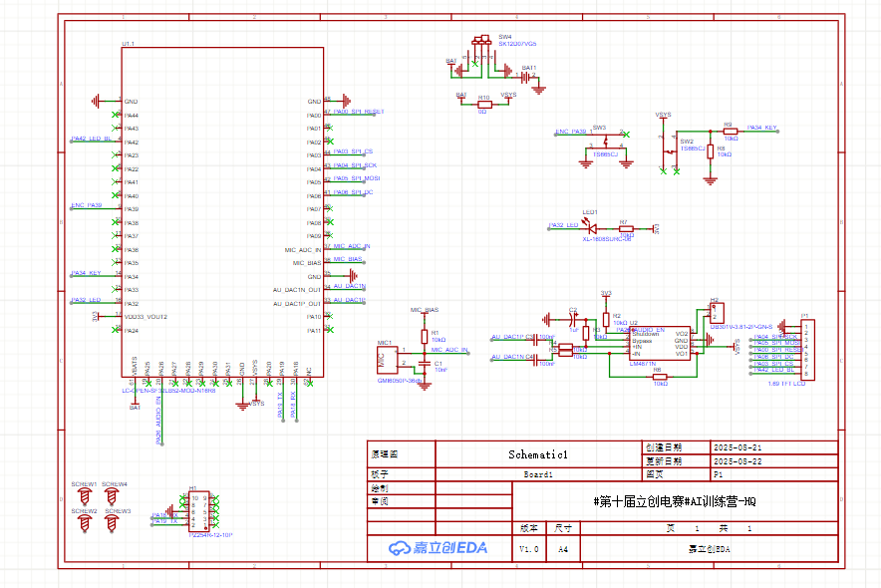Select the R10 0Ω resistor
The height and width of the screenshot is (588, 881).
pos(483,104)
